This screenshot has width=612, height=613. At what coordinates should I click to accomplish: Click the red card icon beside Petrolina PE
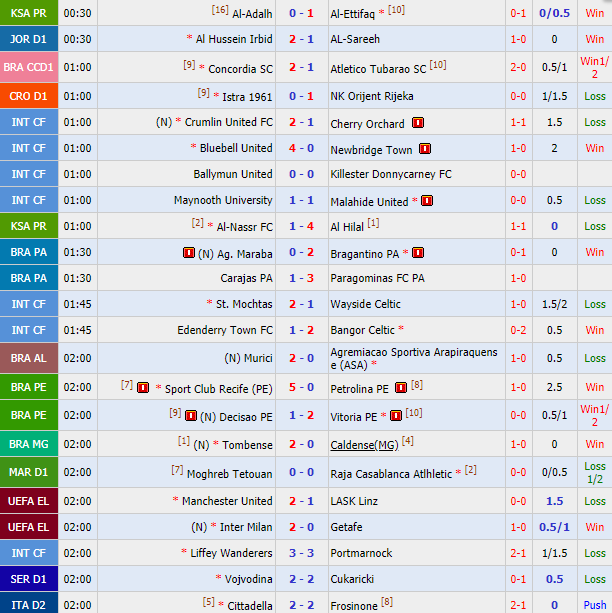pyautogui.click(x=401, y=387)
